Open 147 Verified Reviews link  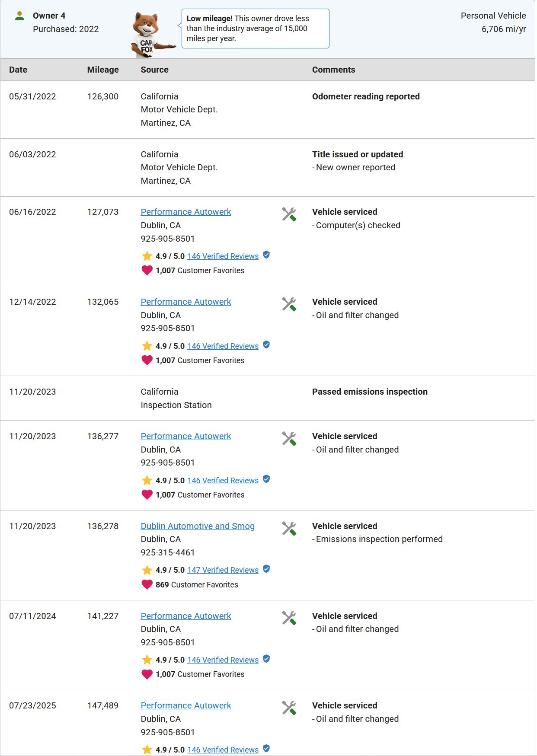click(x=223, y=570)
